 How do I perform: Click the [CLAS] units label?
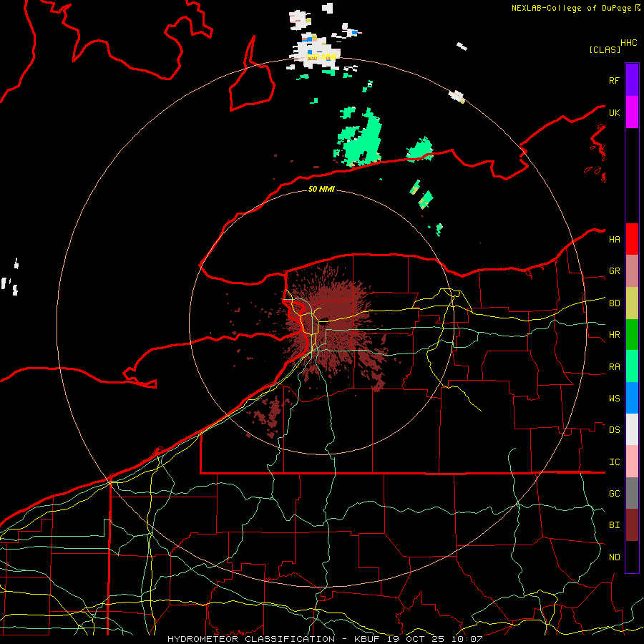click(605, 49)
